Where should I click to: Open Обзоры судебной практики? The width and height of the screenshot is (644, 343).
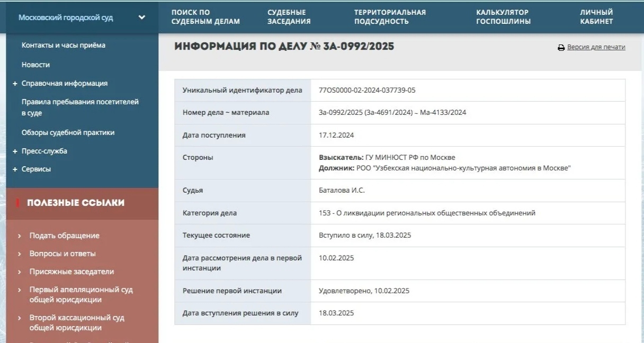pyautogui.click(x=68, y=133)
